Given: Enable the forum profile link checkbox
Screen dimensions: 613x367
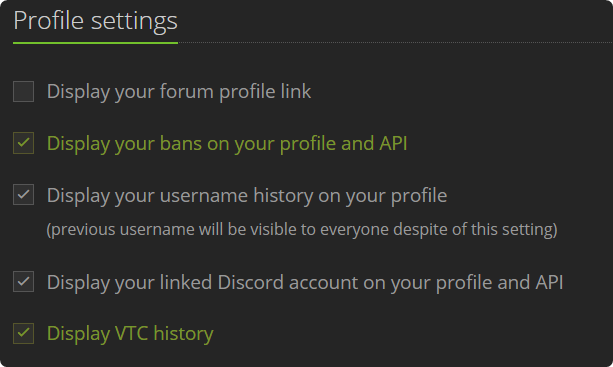Looking at the screenshot, I should click(x=23, y=91).
